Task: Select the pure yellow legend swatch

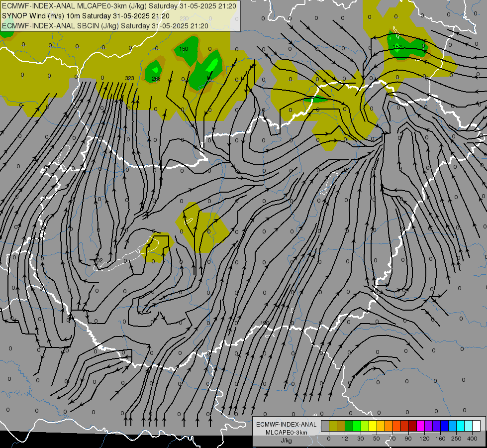Action: (373, 426)
